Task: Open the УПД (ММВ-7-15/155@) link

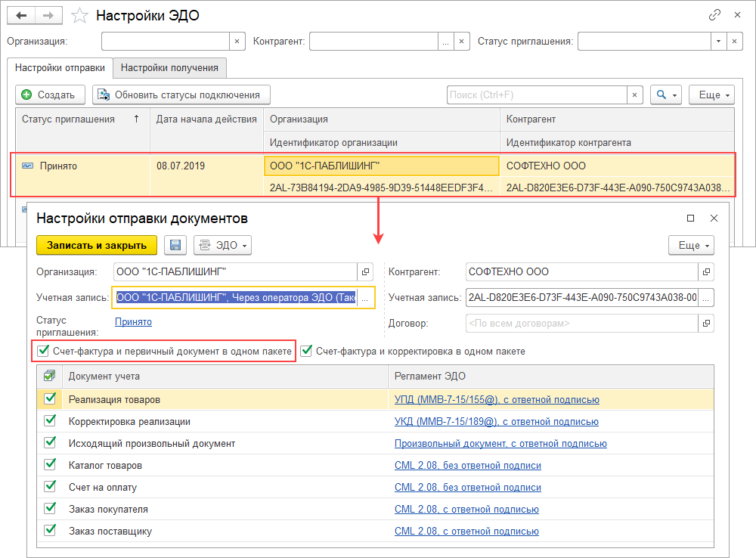Action: (x=496, y=399)
